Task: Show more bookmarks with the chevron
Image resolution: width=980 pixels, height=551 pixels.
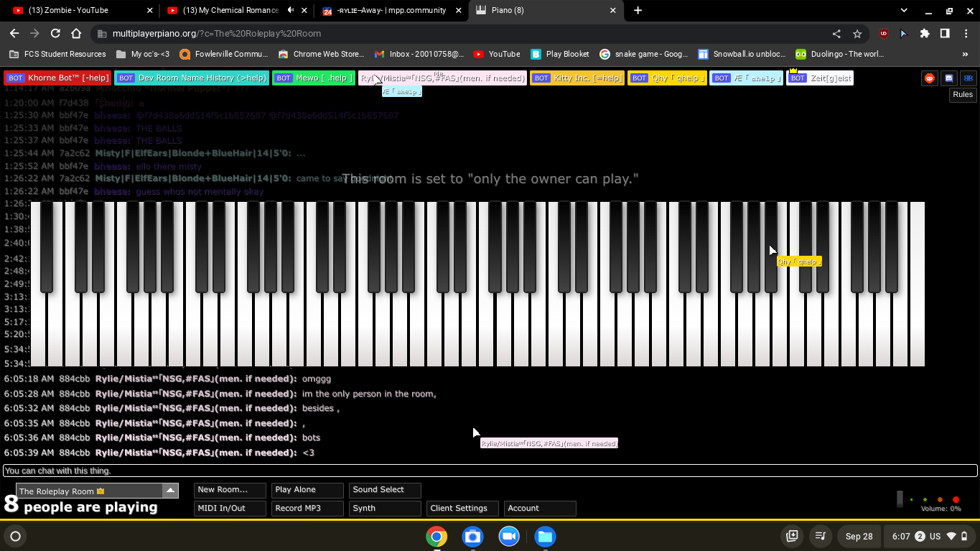Action: point(965,54)
